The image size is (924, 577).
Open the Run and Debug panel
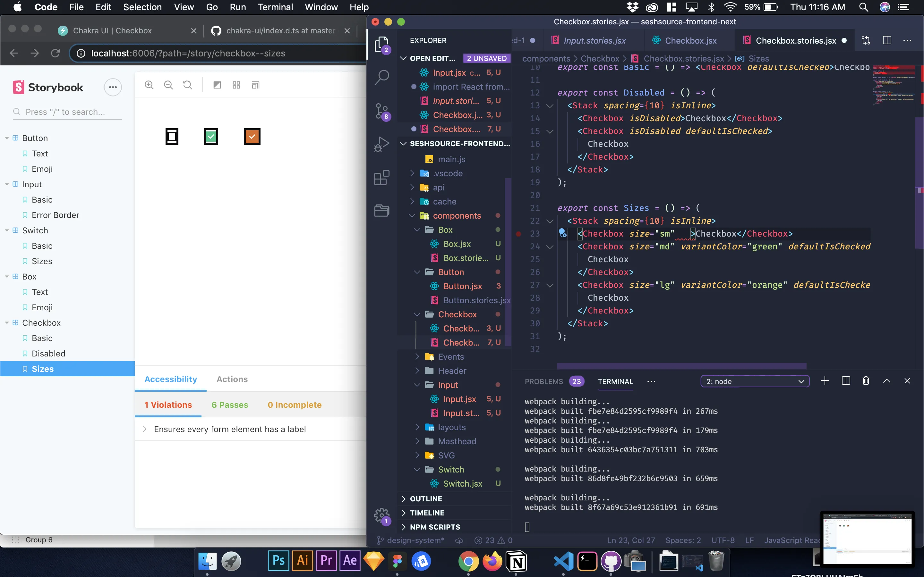pos(381,144)
